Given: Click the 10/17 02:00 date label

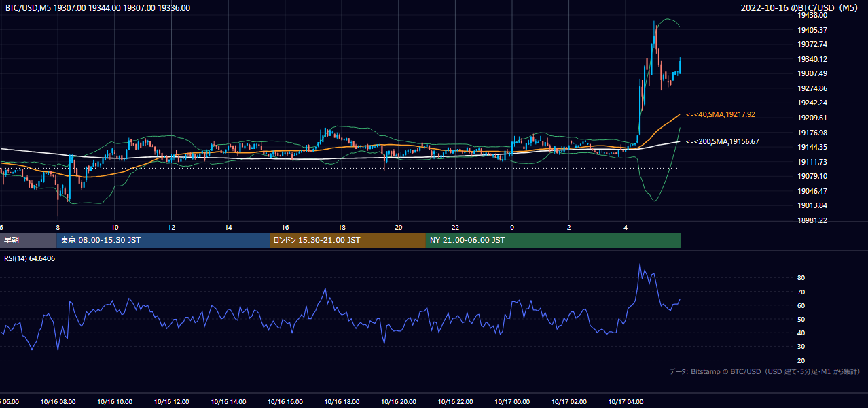Looking at the screenshot, I should (x=568, y=402).
